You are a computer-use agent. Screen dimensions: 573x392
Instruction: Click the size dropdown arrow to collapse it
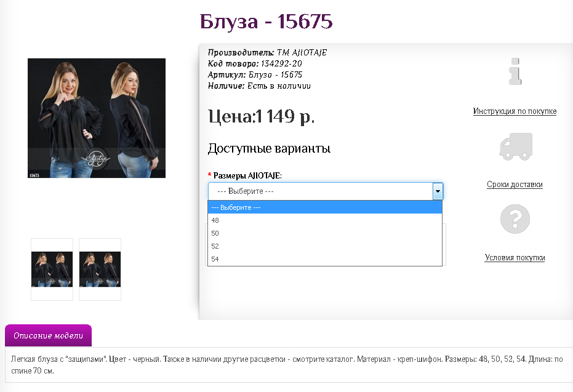(x=438, y=191)
